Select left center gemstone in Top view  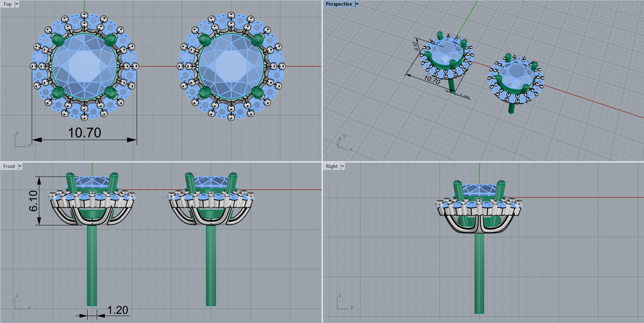[84, 66]
